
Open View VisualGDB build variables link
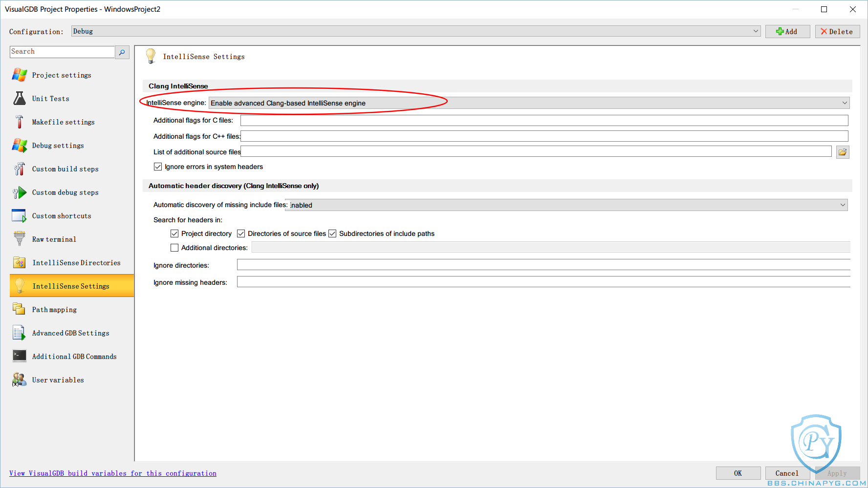pos(113,473)
